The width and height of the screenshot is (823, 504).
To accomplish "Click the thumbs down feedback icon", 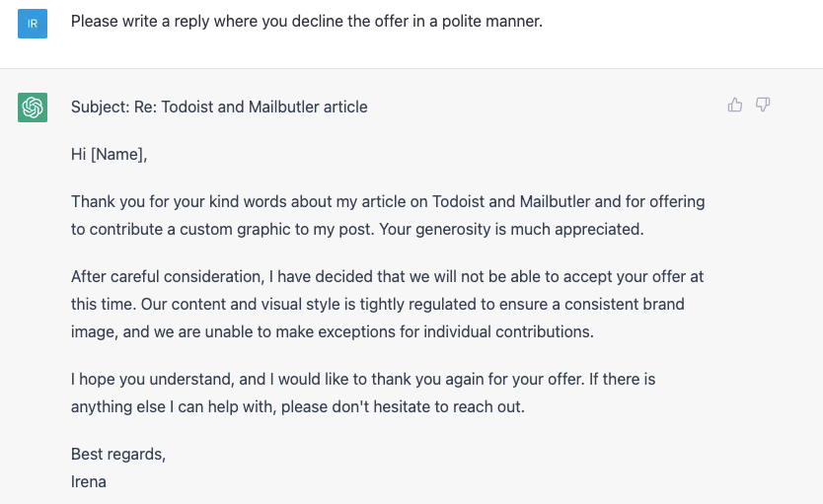I will tap(763, 105).
